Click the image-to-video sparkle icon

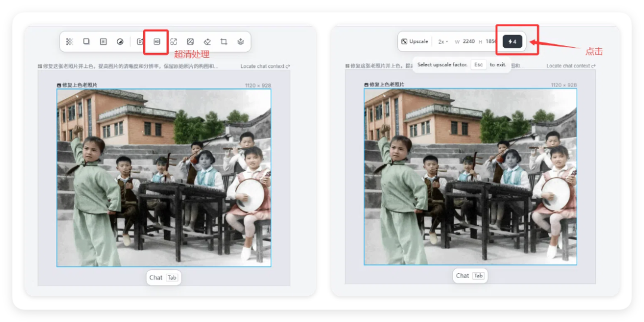(x=140, y=42)
